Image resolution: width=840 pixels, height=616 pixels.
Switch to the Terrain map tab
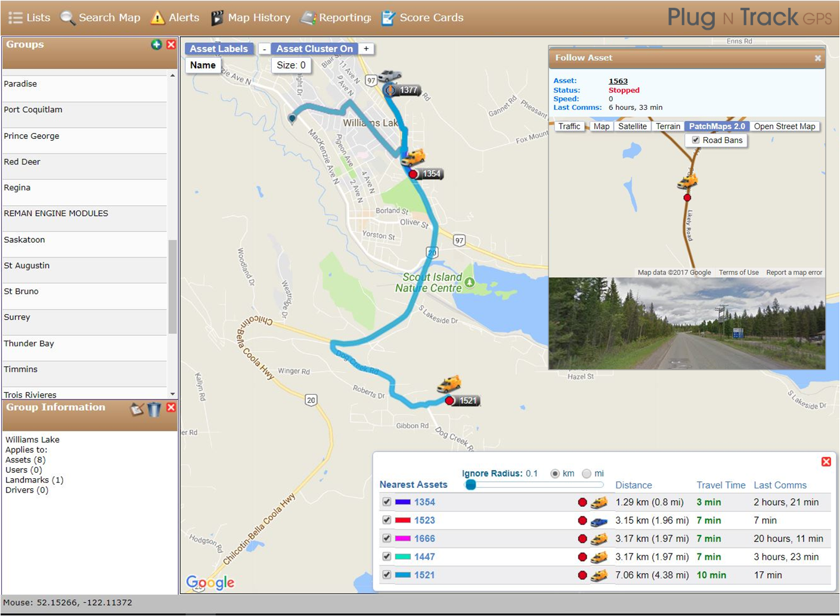point(668,126)
